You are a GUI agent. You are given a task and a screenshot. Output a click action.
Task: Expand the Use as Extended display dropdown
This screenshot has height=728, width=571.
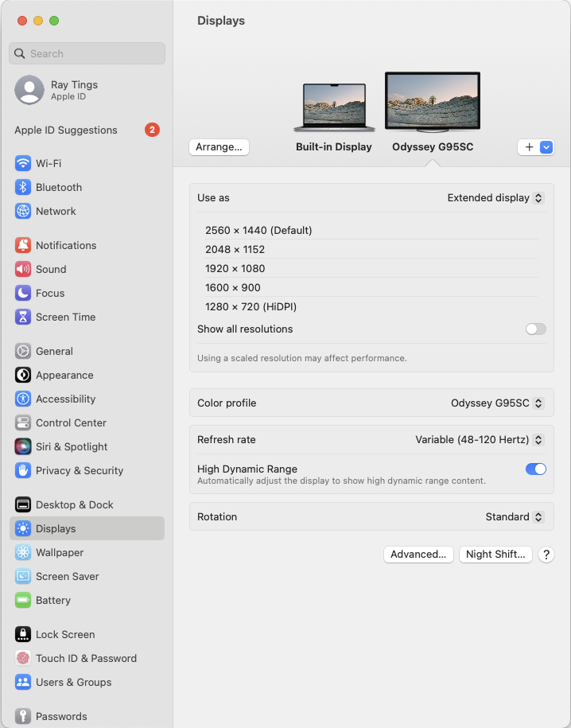495,198
